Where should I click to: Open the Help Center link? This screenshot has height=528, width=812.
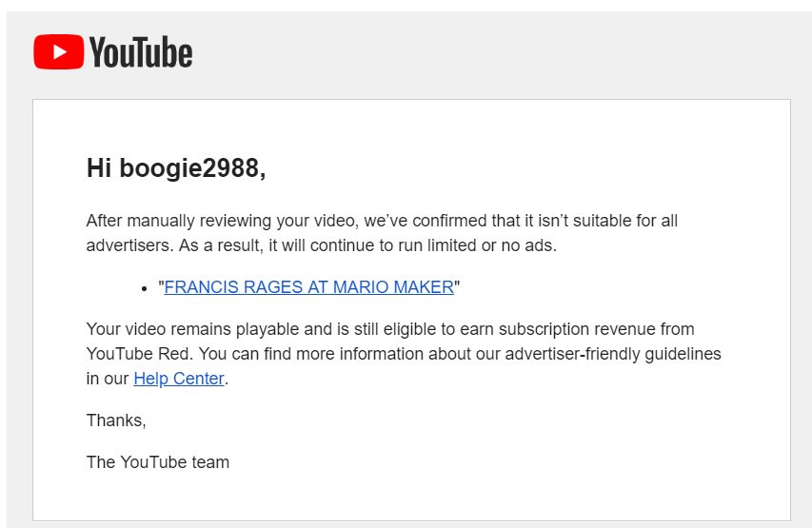pyautogui.click(x=179, y=379)
